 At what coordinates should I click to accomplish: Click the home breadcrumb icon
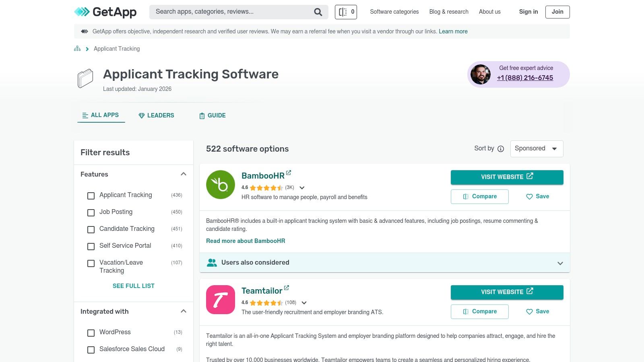point(77,48)
